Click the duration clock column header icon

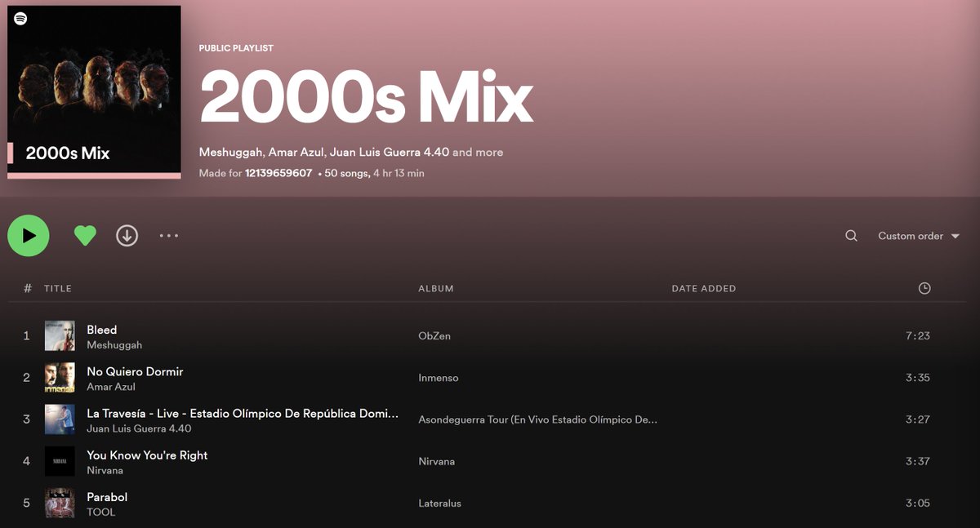pos(924,288)
